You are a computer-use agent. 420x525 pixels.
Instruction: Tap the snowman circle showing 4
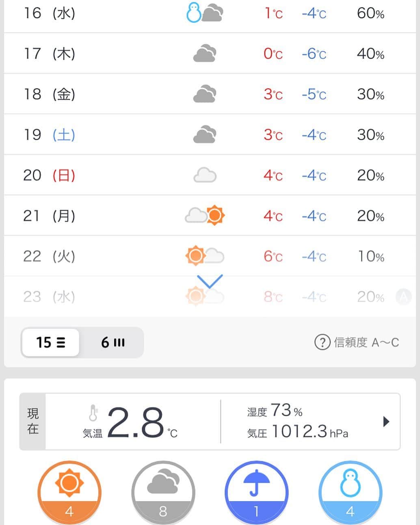click(x=350, y=493)
